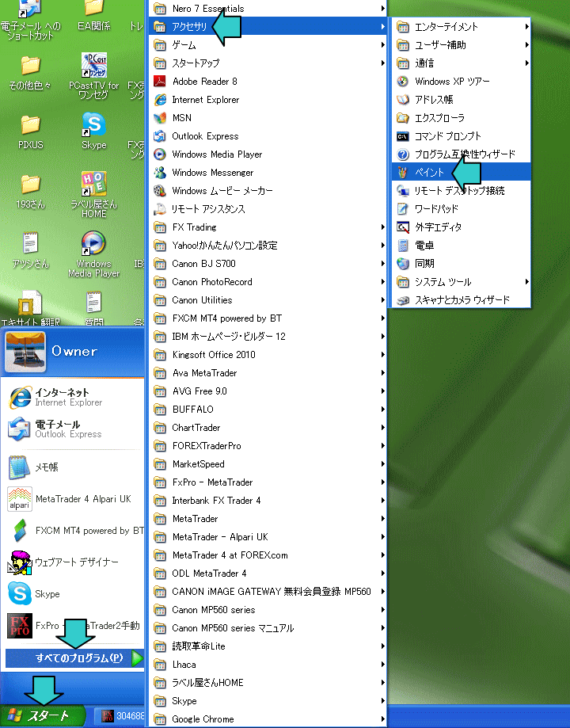The width and height of the screenshot is (570, 728).
Task: Open インターネット Internet Explorer in Start menu
Action: click(x=74, y=397)
